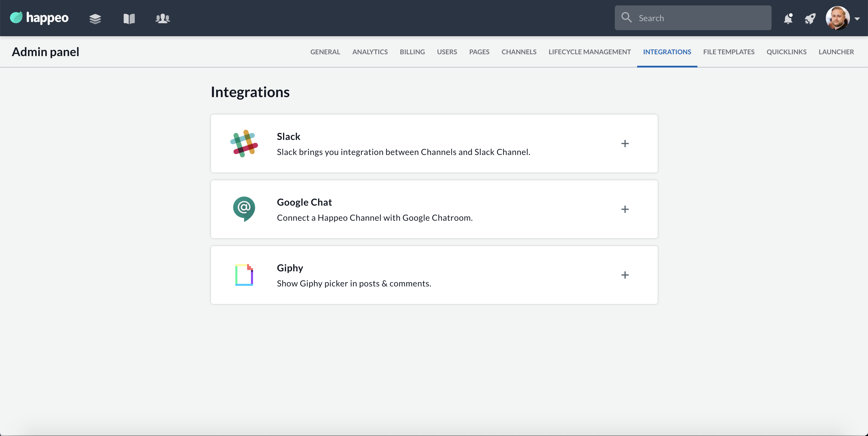Go to the File Templates tab
Image resolution: width=868 pixels, height=436 pixels.
[x=728, y=52]
